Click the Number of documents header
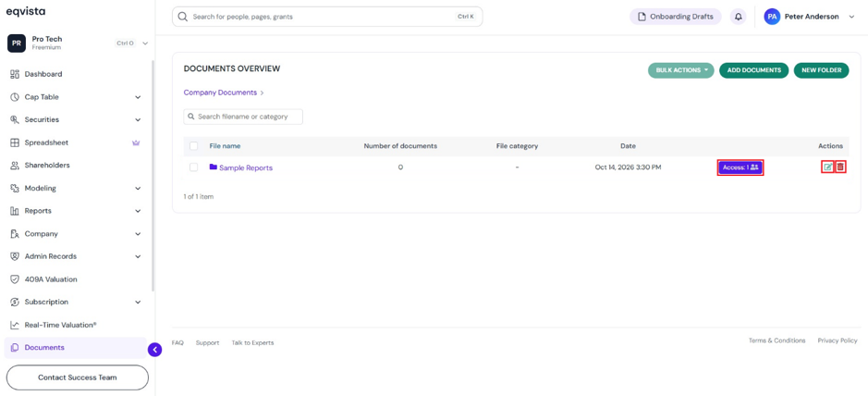The height and width of the screenshot is (396, 868). (x=400, y=146)
